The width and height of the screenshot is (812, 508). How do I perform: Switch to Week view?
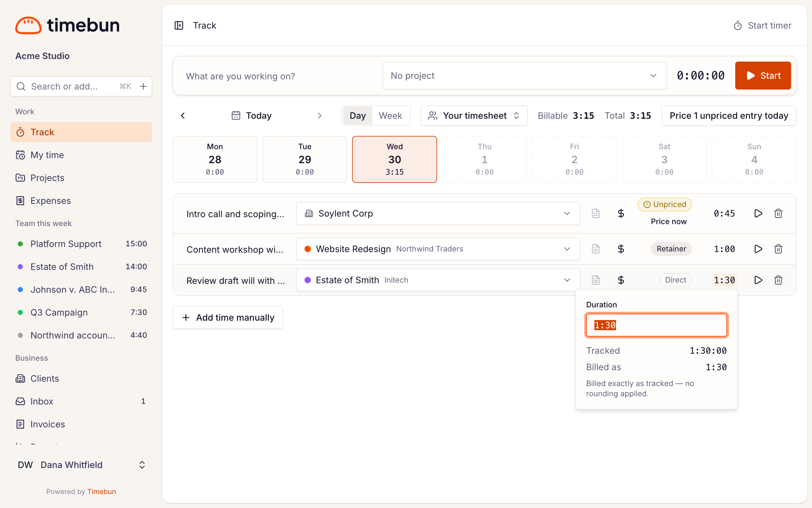click(390, 116)
